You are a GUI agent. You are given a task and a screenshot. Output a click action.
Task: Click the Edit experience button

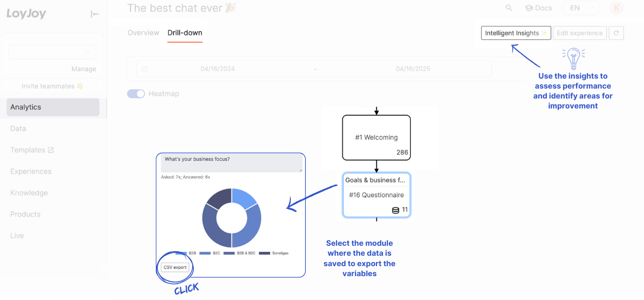tap(579, 33)
